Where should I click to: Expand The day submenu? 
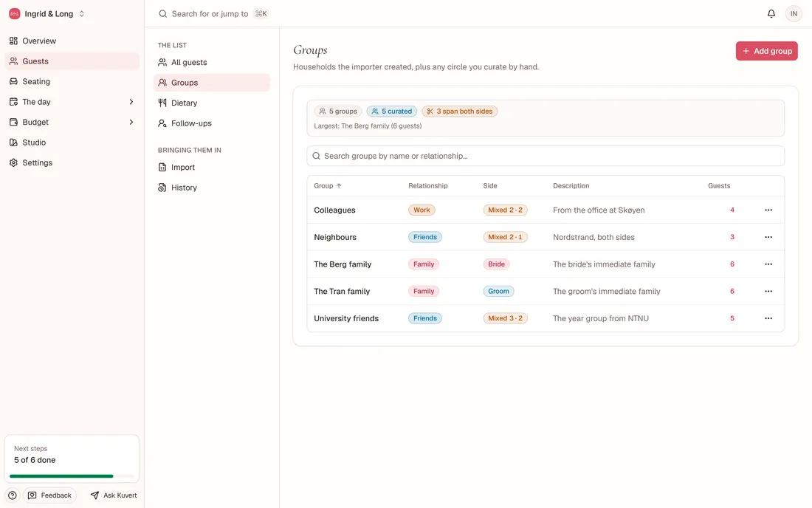(x=131, y=102)
